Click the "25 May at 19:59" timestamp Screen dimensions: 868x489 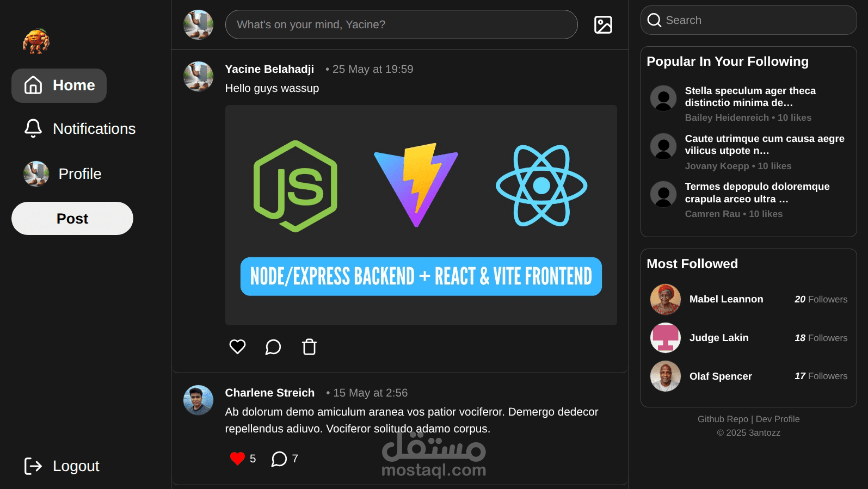pyautogui.click(x=373, y=69)
